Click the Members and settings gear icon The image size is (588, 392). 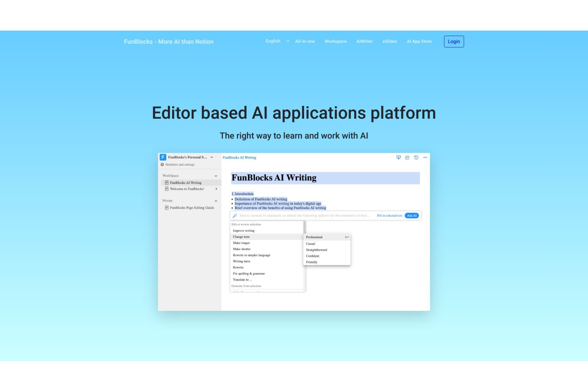162,165
